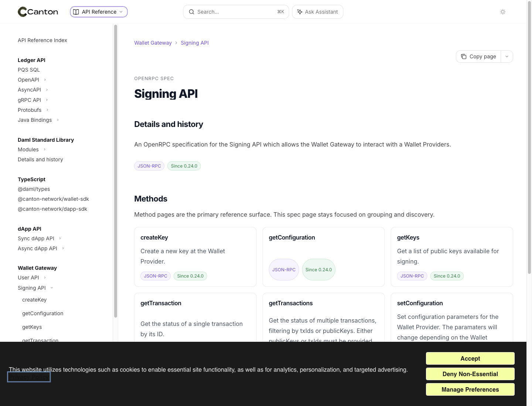Click the JSON-RPC badge under Details
The height and width of the screenshot is (406, 532).
[x=149, y=166]
